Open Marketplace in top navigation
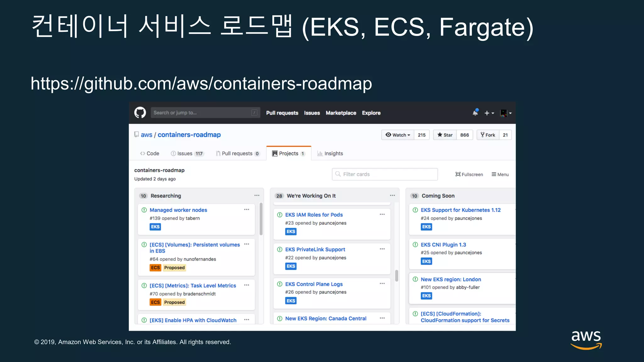The height and width of the screenshot is (362, 644). (341, 113)
